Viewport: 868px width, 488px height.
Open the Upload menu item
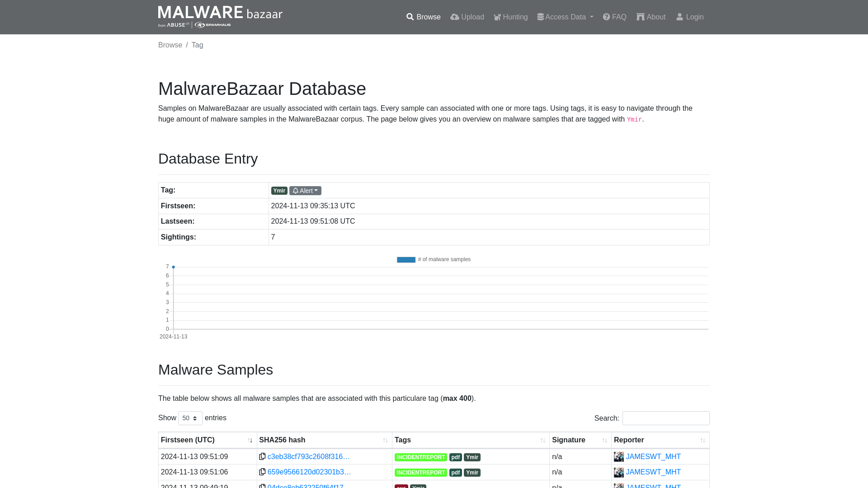coord(467,17)
